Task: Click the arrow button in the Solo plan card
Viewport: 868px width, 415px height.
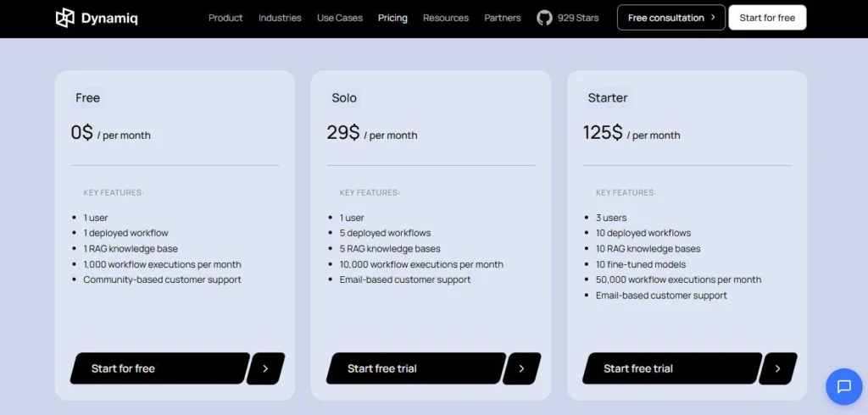Action: tap(521, 368)
